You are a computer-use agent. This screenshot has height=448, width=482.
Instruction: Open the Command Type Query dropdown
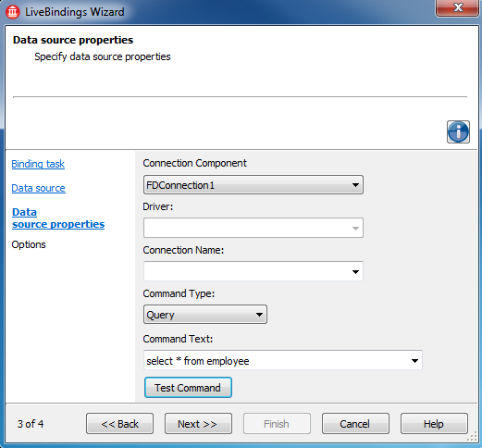tap(205, 315)
